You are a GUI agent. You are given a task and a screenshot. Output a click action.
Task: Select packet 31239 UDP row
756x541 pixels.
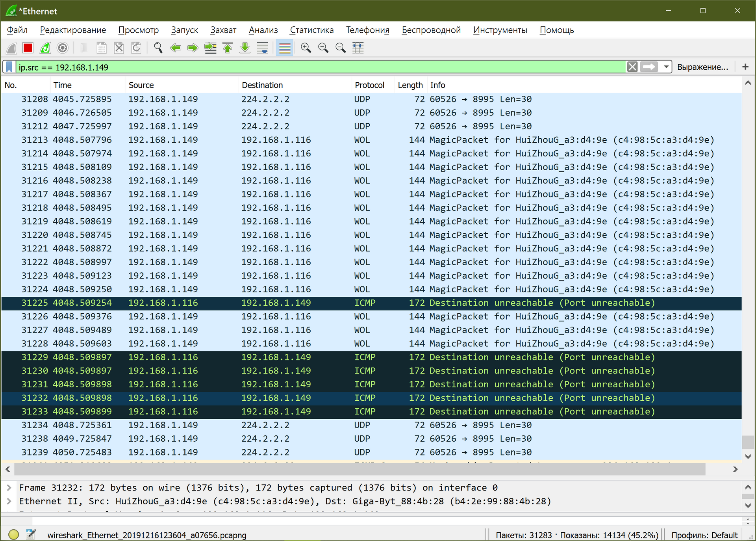point(371,452)
